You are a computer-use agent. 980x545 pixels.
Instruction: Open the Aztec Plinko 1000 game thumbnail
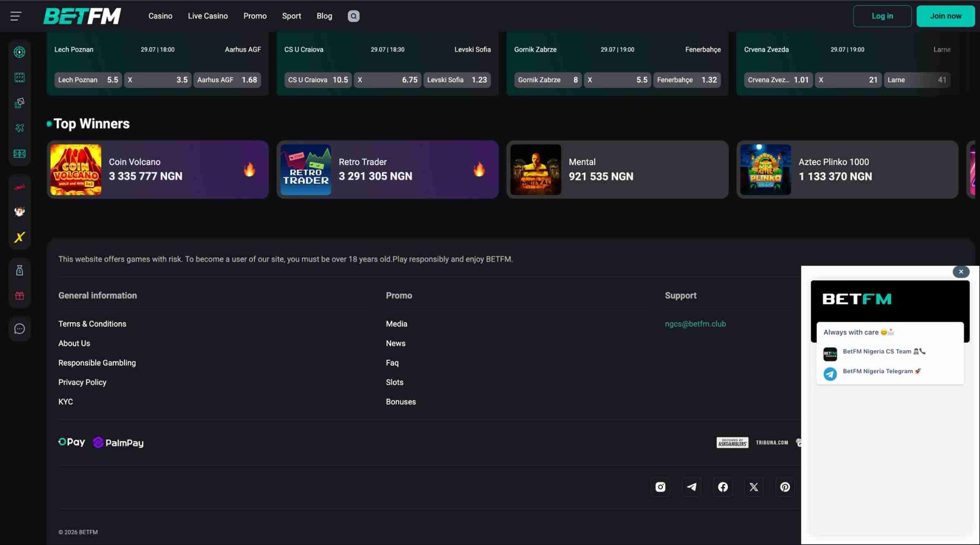tap(765, 170)
